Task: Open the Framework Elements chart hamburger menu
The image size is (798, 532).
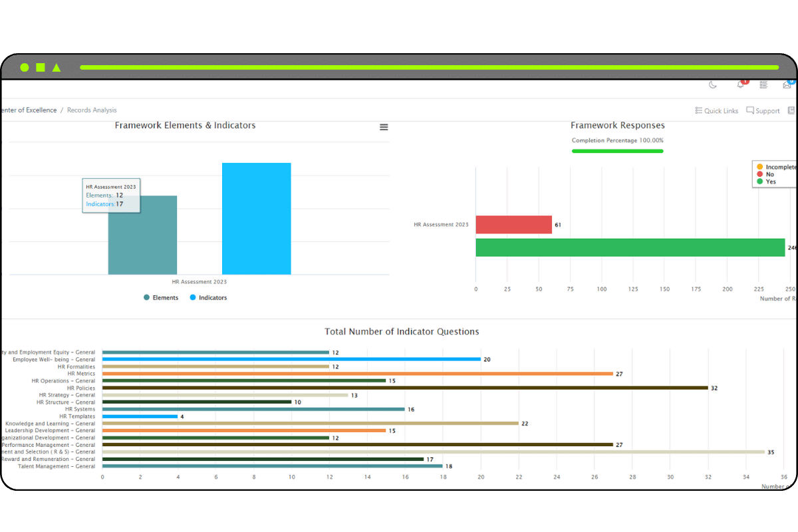Action: (384, 127)
